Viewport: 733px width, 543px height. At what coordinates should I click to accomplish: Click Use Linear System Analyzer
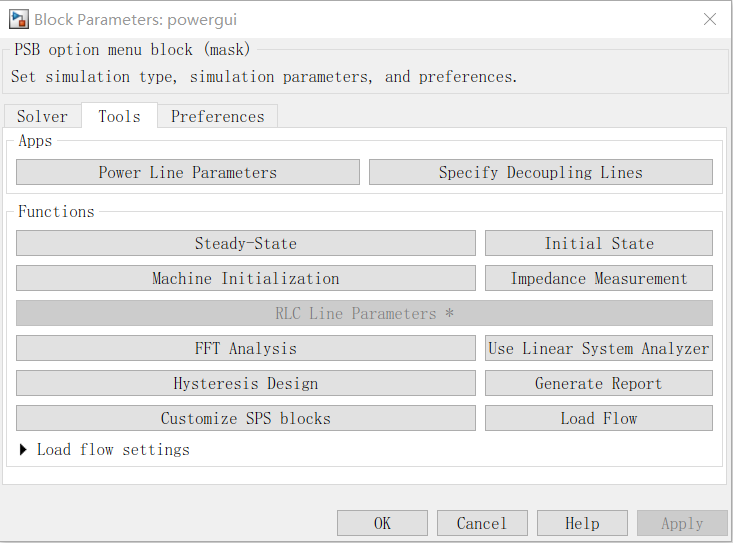click(598, 349)
